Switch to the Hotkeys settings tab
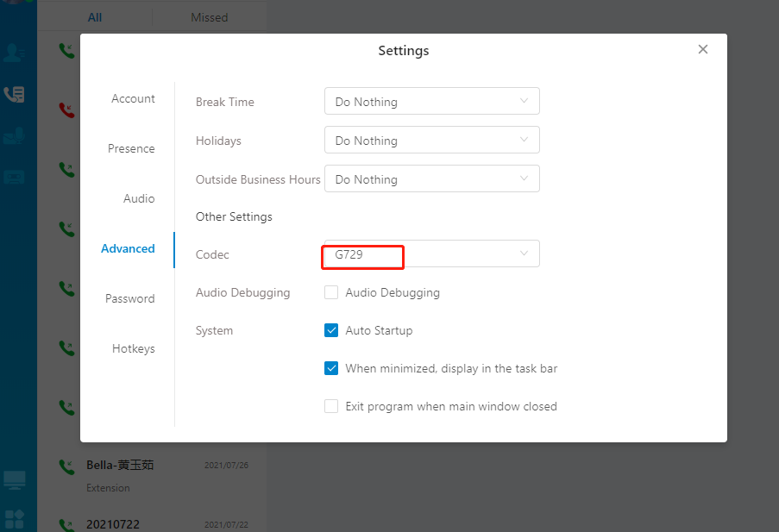The height and width of the screenshot is (532, 779). pyautogui.click(x=134, y=348)
